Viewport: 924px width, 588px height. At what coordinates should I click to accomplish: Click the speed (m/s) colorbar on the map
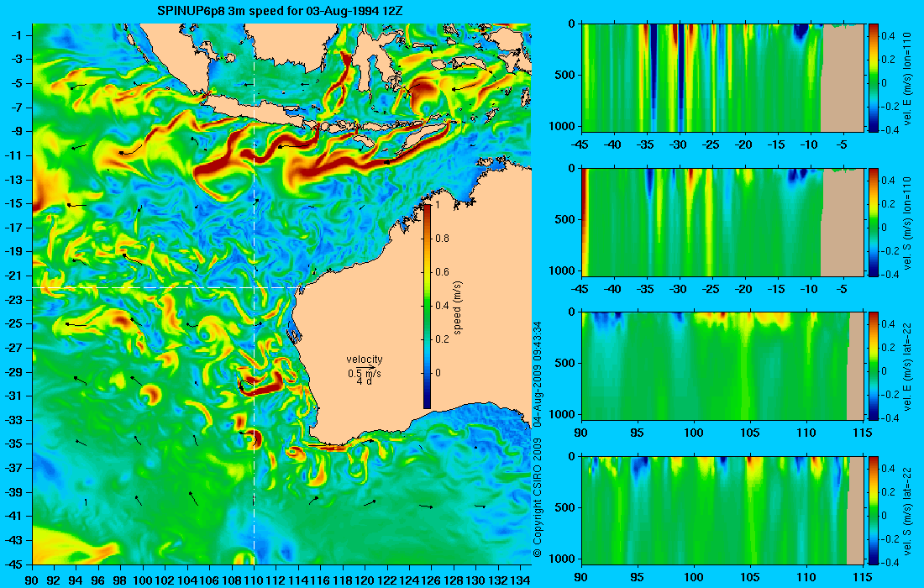[x=428, y=307]
